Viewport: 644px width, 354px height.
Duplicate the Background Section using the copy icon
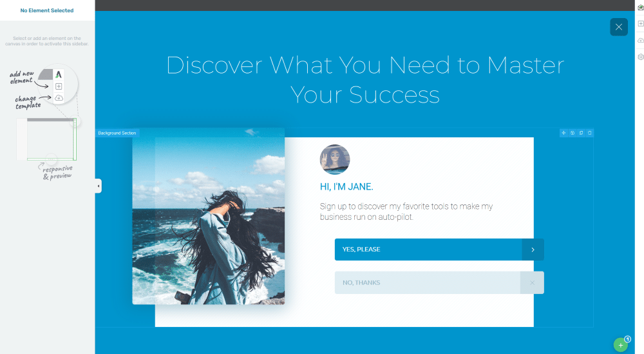[581, 133]
